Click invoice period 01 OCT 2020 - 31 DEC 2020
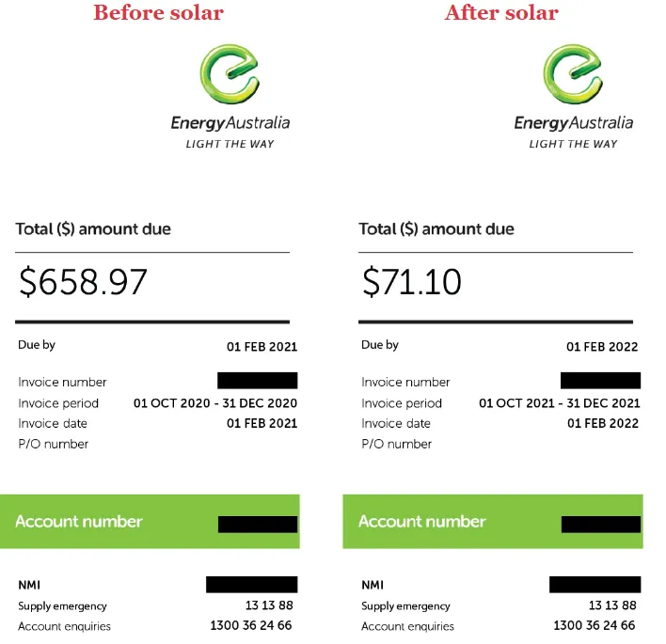 215,403
